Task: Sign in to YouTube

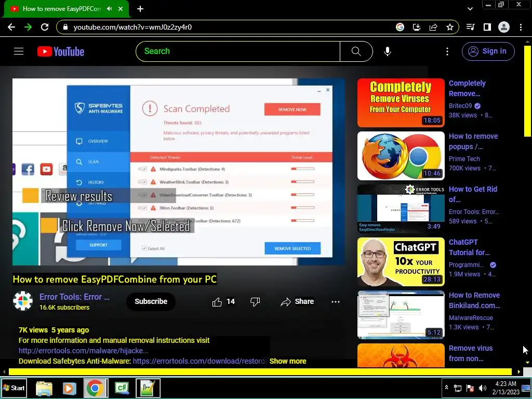Action: pyautogui.click(x=488, y=51)
